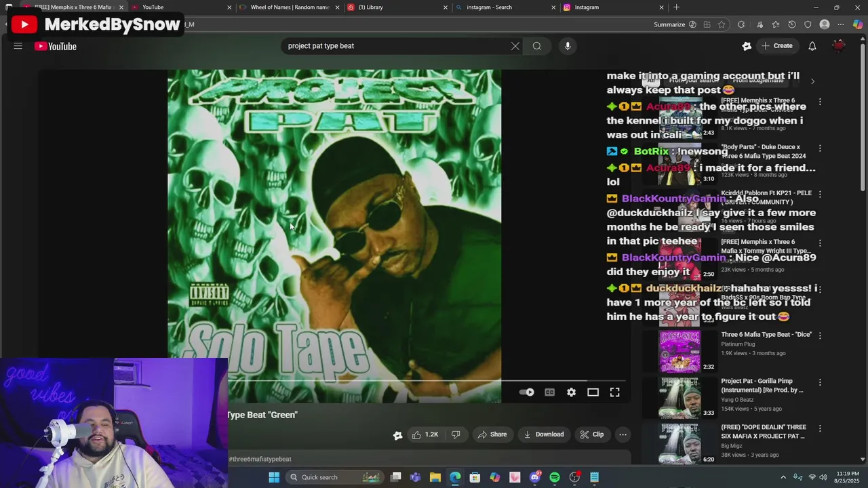Open 'Project Pat - Gorilla Pimp' thumbnail
This screenshot has width=868, height=488.
pyautogui.click(x=679, y=398)
